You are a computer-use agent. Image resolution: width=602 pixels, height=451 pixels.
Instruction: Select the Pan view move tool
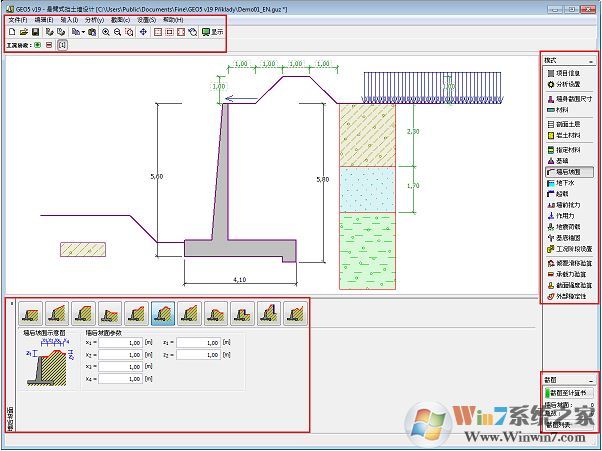click(x=142, y=32)
